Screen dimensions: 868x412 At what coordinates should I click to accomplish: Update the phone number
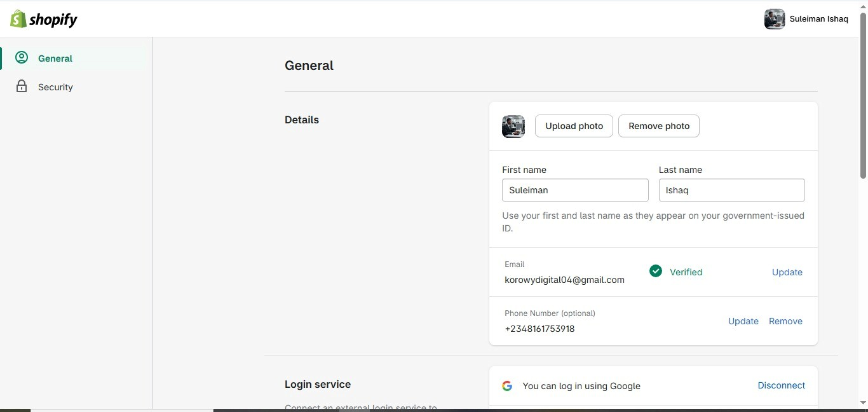743,321
